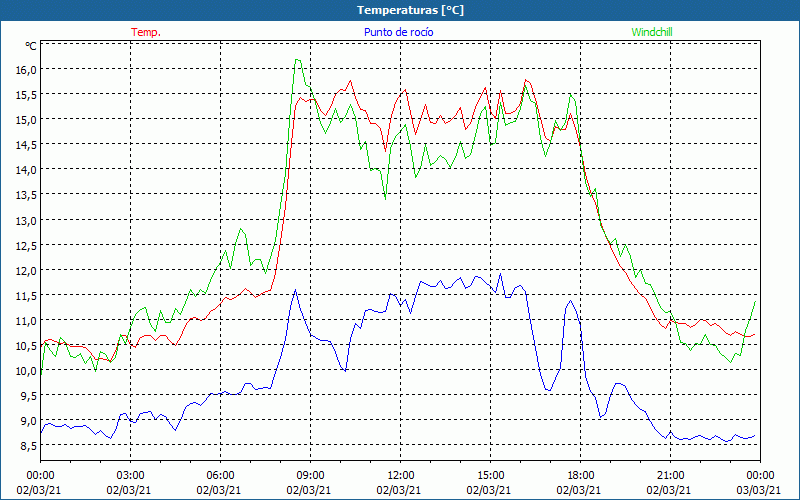Click the 09:00 time label on x-axis
This screenshot has width=800, height=500.
tap(310, 476)
